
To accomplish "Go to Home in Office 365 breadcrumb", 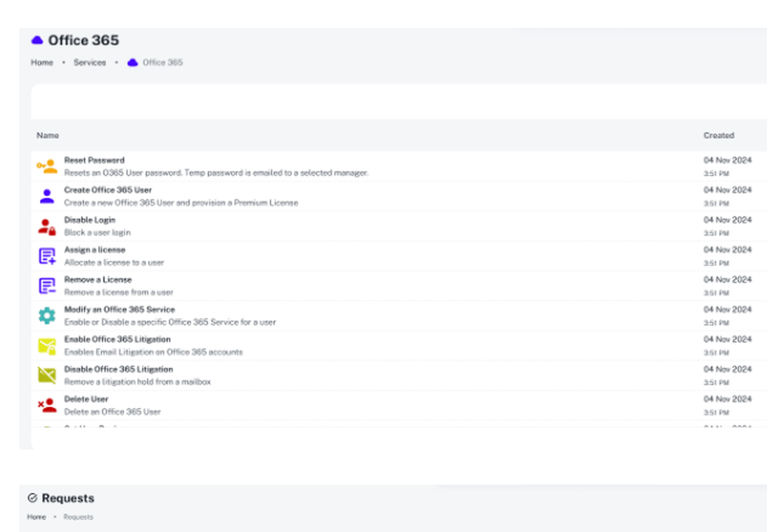I will click(x=42, y=63).
